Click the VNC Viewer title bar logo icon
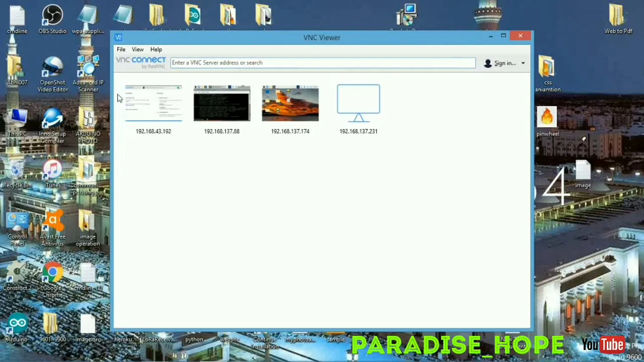Screen dimensions: 644x362 tap(118, 37)
